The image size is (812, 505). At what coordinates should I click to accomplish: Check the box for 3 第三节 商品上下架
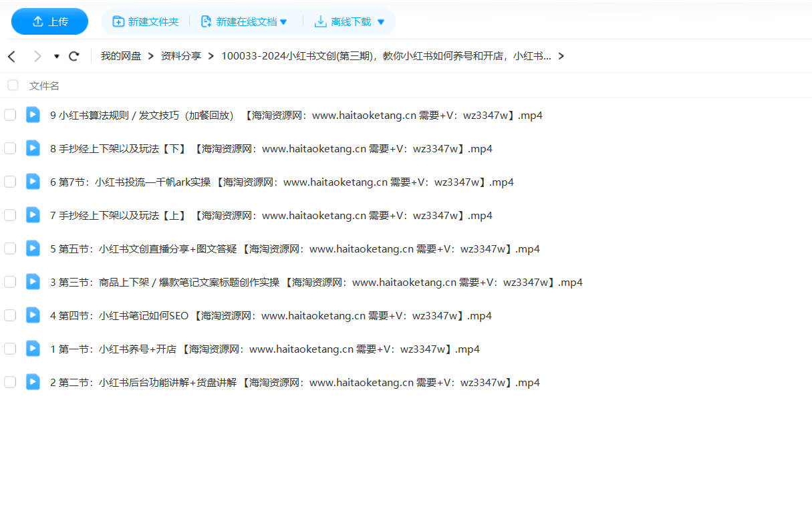click(x=10, y=282)
